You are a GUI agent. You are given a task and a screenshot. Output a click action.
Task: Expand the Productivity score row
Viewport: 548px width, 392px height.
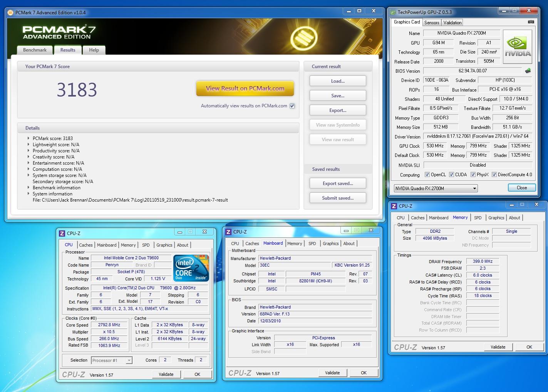[x=28, y=151]
